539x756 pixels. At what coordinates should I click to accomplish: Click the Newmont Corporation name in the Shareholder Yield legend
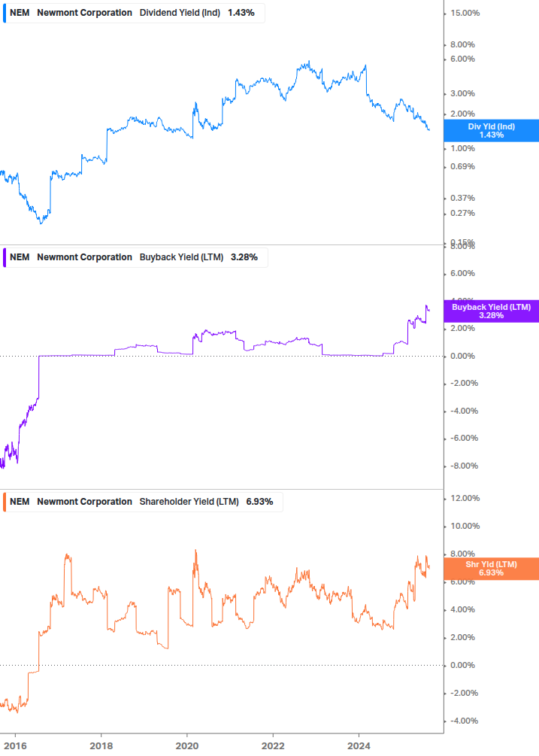[x=84, y=502]
